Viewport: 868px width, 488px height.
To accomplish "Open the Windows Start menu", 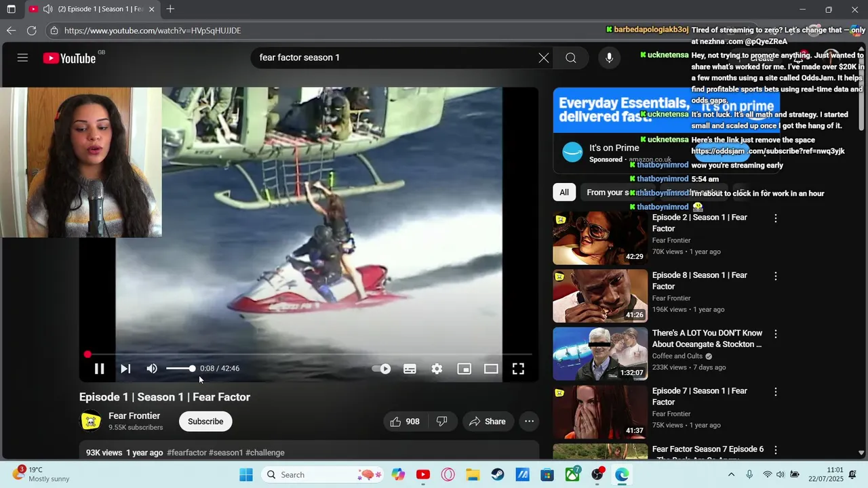I will click(x=245, y=474).
